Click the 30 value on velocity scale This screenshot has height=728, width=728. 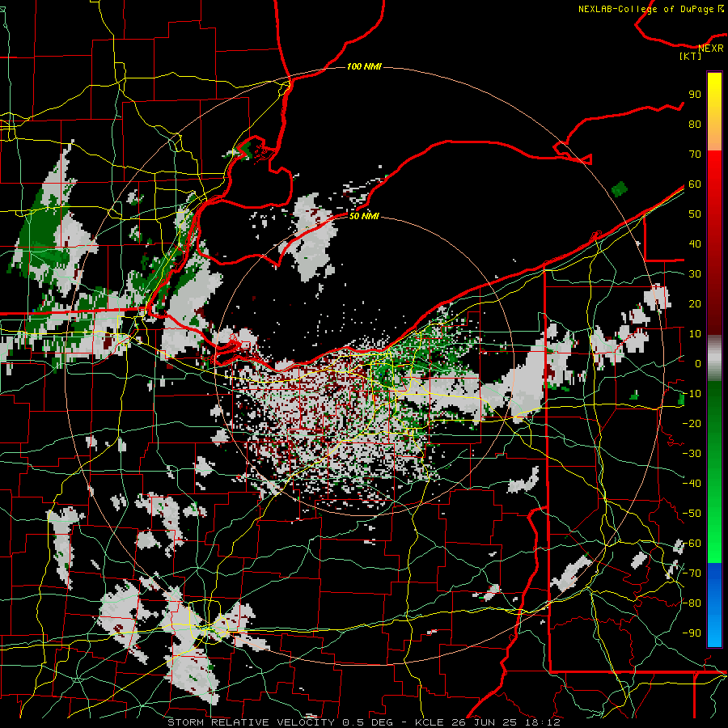click(x=695, y=274)
